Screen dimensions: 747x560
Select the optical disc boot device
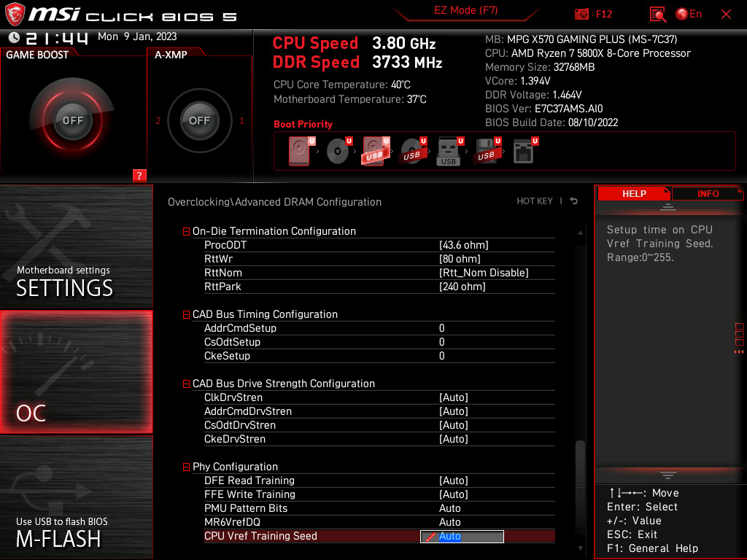[x=339, y=151]
